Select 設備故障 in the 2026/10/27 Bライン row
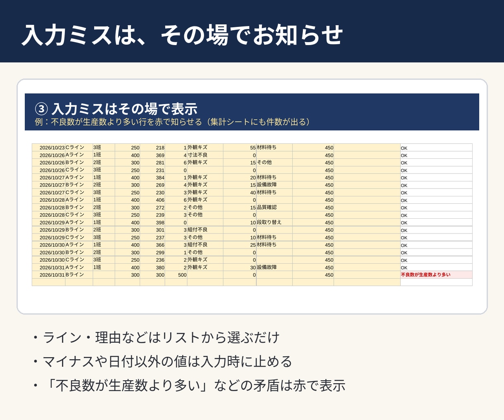504x420 pixels. (274, 185)
